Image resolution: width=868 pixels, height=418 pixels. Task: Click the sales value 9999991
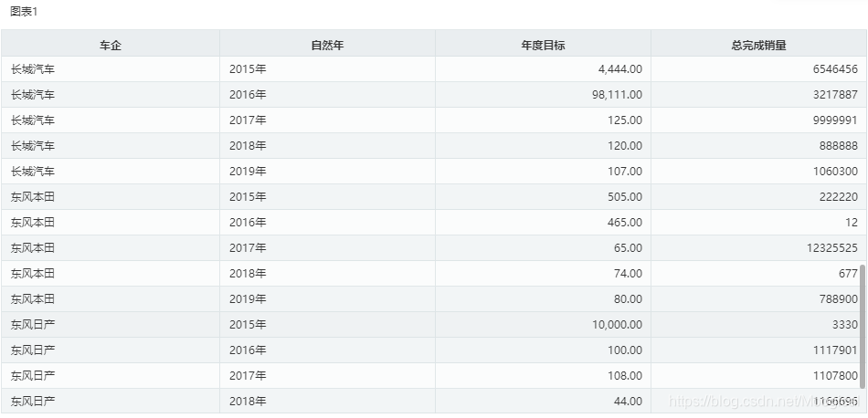(835, 120)
